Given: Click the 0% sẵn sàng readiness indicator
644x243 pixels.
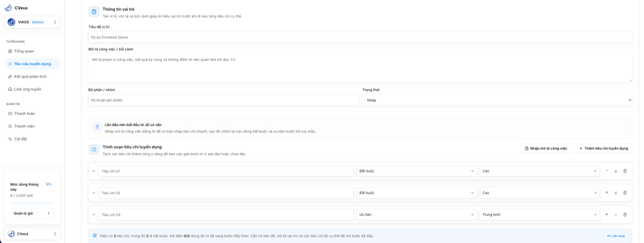Looking at the screenshot, I should [617, 236].
